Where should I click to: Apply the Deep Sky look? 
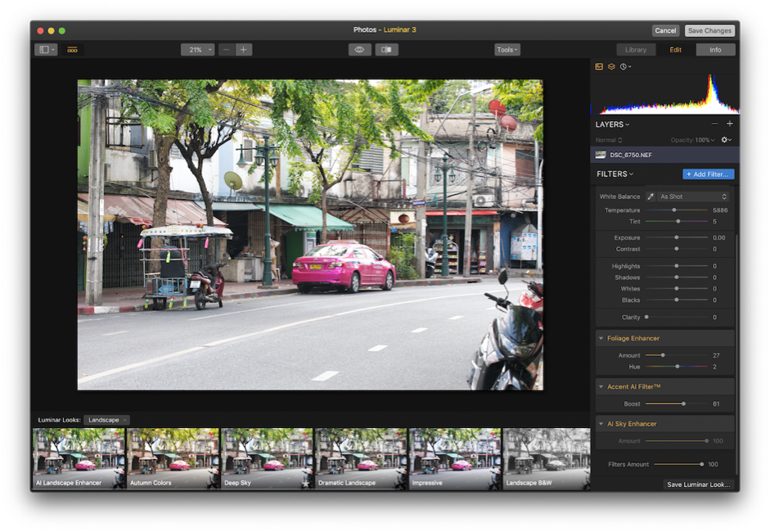(267, 459)
